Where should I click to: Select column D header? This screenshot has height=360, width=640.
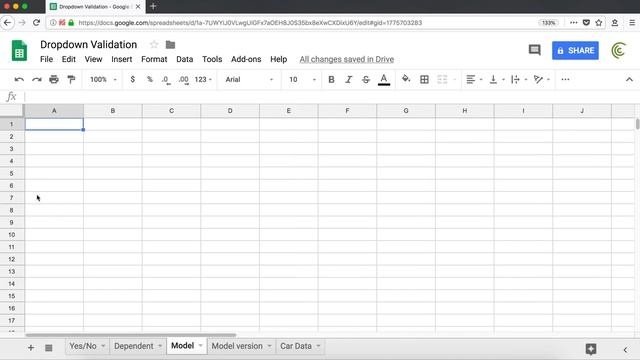(230, 111)
